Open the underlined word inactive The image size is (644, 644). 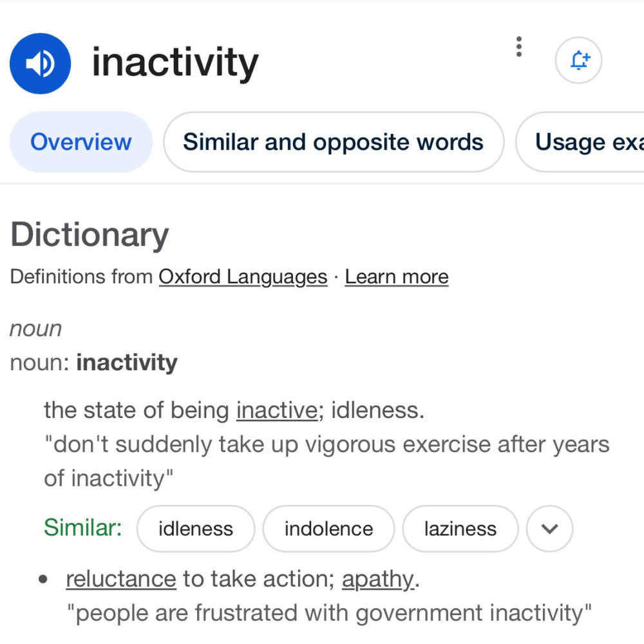pyautogui.click(x=277, y=410)
